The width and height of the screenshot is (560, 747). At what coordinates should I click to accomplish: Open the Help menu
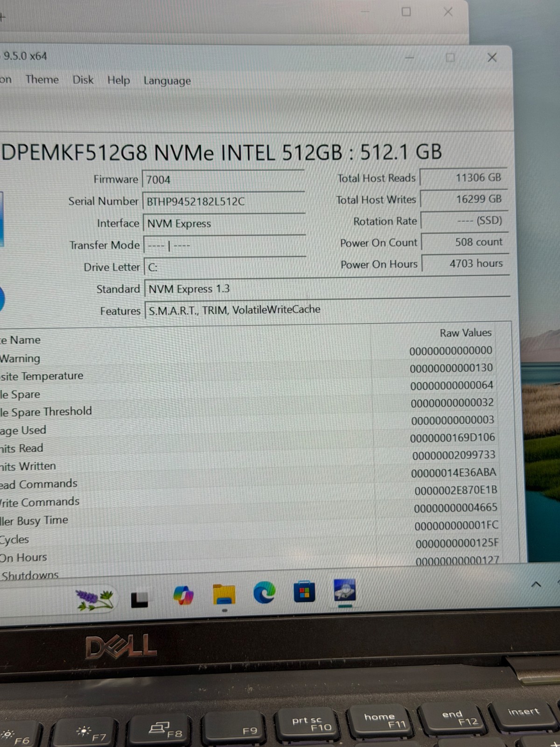(119, 80)
